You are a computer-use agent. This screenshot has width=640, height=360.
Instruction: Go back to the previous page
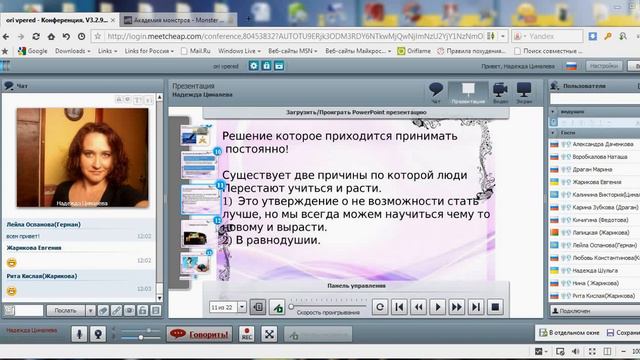(6, 36)
